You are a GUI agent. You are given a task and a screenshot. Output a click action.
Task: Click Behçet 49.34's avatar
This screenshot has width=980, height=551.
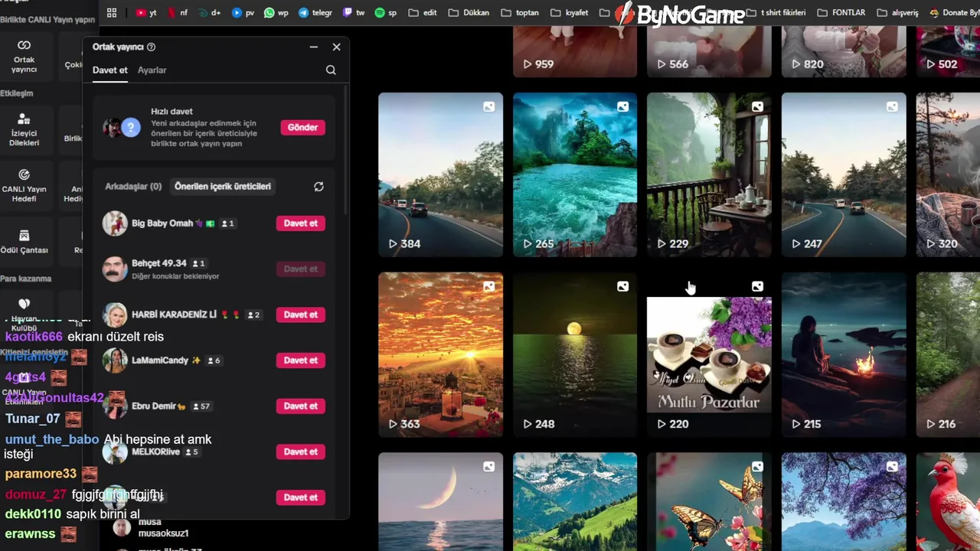coord(115,269)
